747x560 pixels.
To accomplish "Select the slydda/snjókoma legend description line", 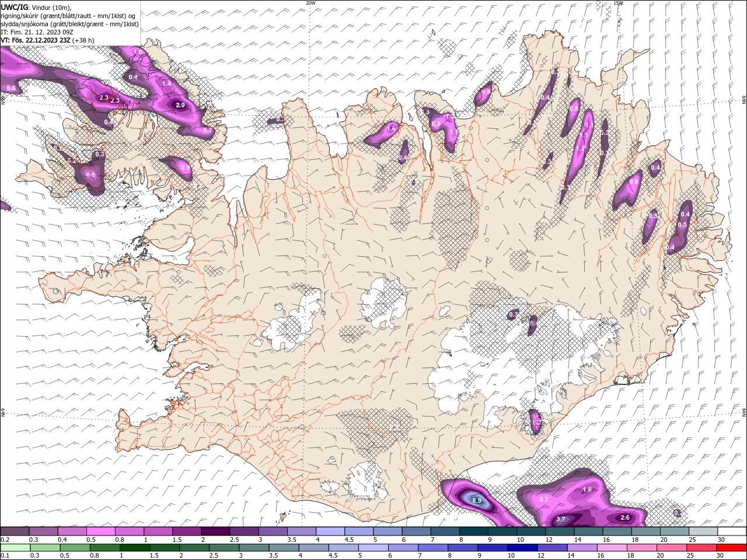I will click(70, 24).
